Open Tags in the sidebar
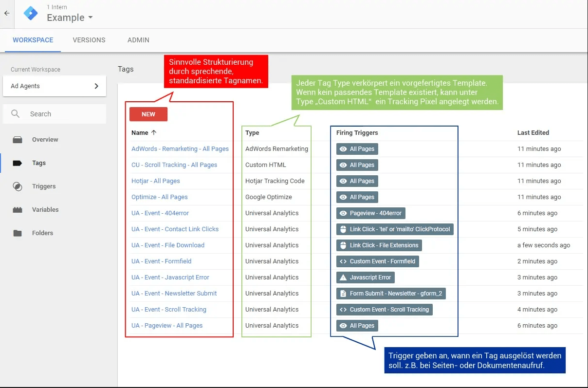 coord(39,163)
